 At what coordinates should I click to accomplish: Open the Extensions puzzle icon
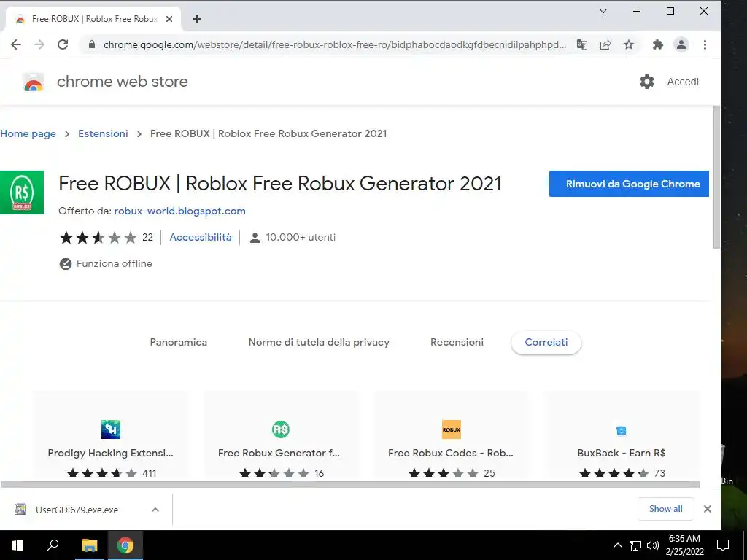point(658,44)
